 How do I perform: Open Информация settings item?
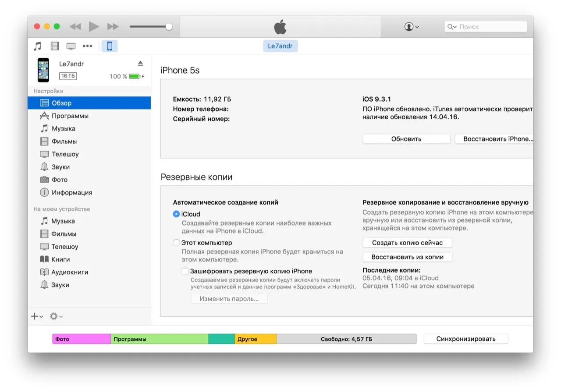tap(89, 192)
